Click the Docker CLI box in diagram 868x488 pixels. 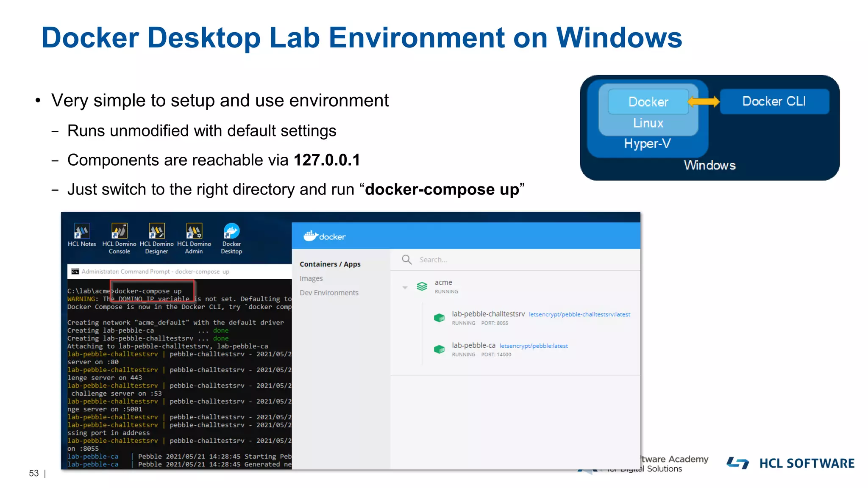click(x=774, y=101)
